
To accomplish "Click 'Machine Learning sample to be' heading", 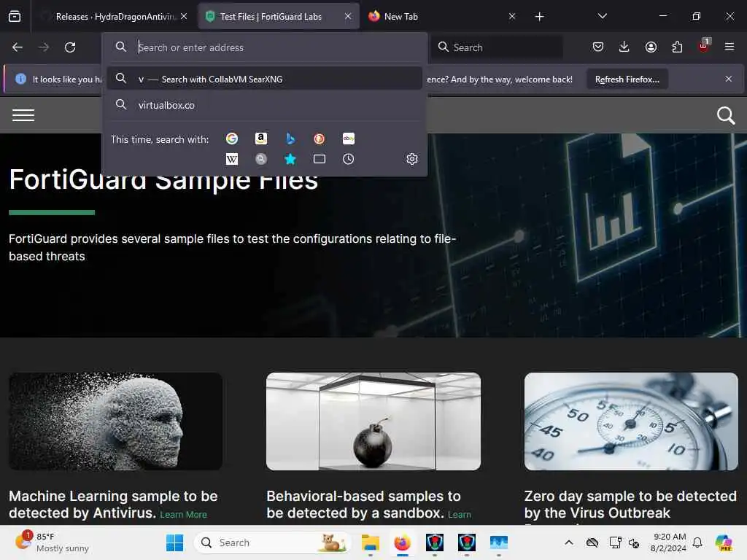I will 113,496.
